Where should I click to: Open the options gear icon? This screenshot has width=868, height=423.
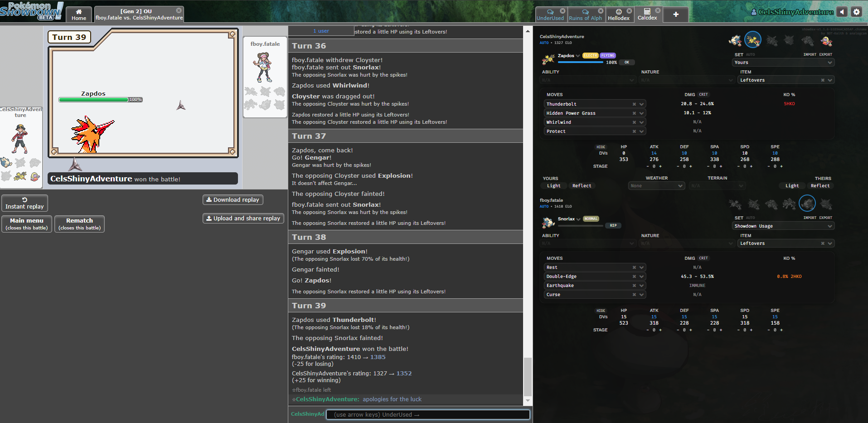pos(856,12)
